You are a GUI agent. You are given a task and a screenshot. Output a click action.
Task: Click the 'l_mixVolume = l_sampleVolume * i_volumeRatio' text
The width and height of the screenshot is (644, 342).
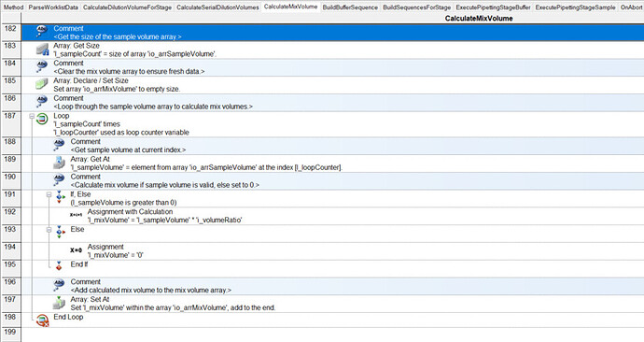pos(164,220)
